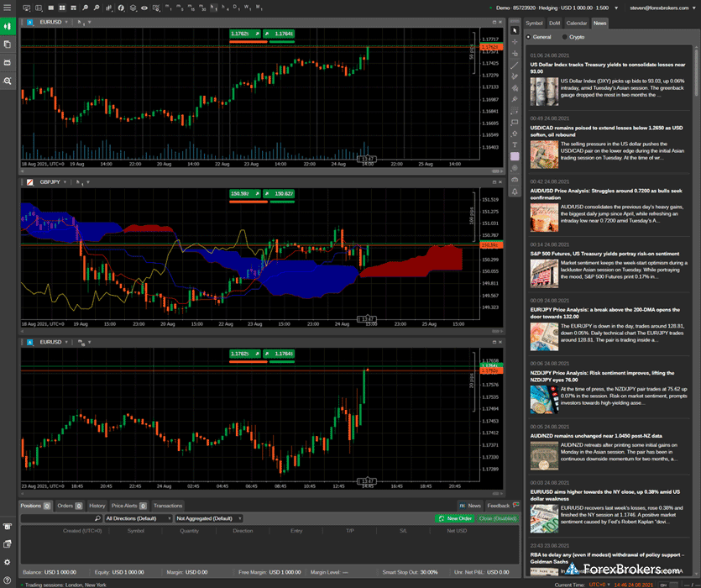Open the Copy section in left sidebar

tap(8, 45)
